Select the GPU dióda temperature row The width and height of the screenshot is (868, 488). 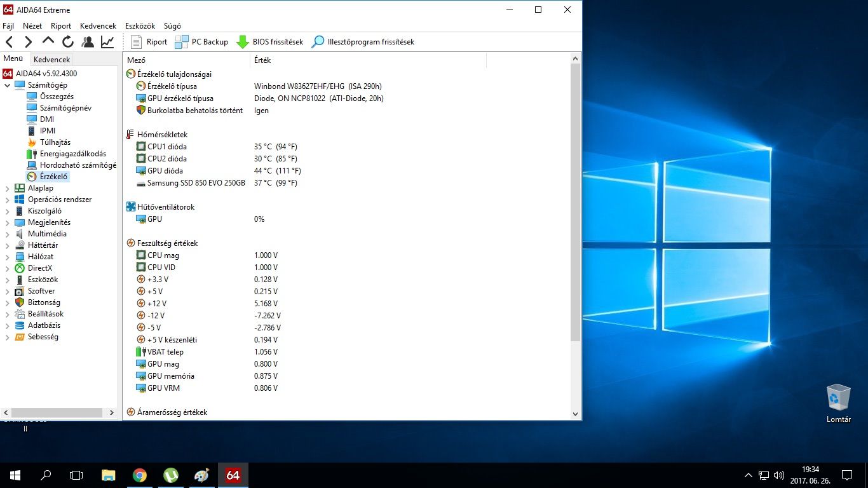coord(346,171)
